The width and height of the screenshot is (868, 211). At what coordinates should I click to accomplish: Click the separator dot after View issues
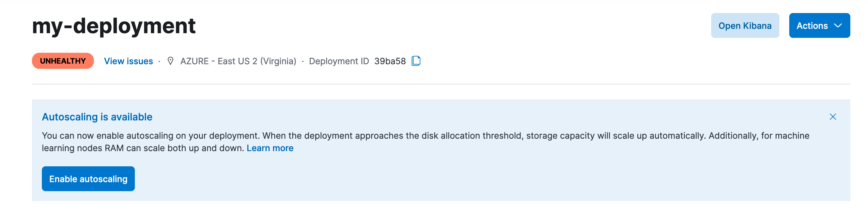[159, 61]
